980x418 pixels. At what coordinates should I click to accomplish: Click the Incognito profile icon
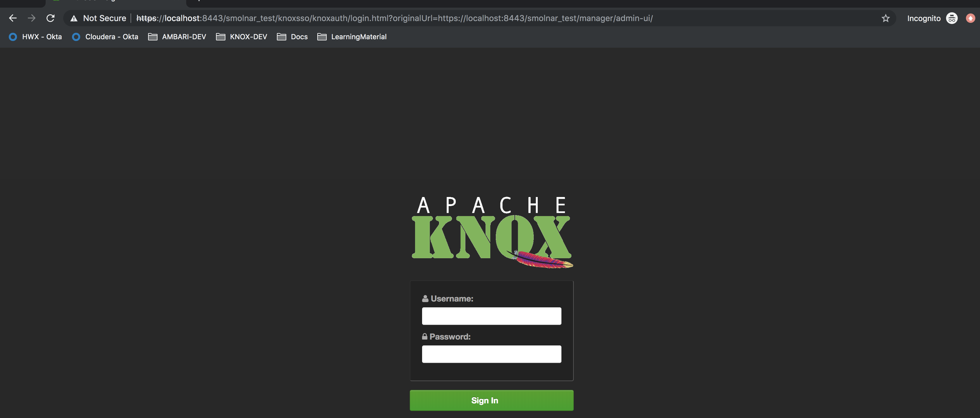tap(952, 18)
